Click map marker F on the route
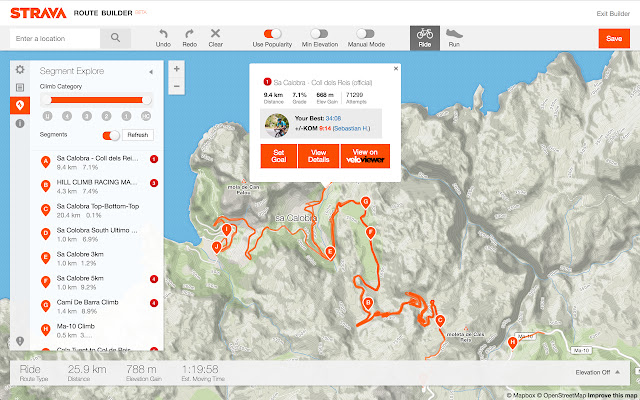 pyautogui.click(x=370, y=233)
